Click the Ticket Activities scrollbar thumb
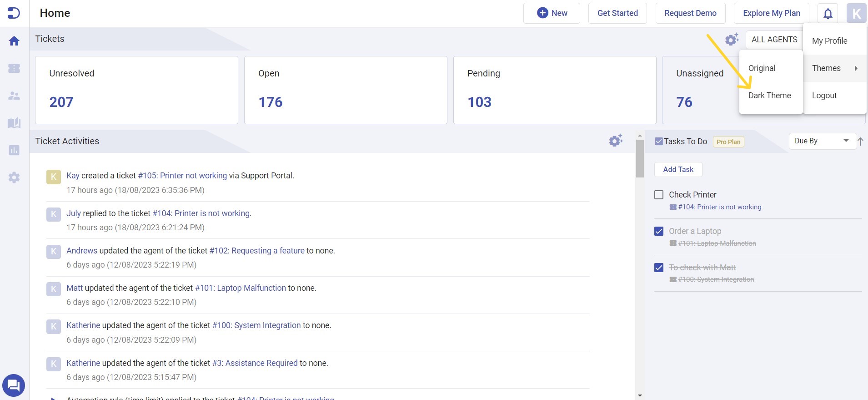The width and height of the screenshot is (868, 400). pos(640,158)
